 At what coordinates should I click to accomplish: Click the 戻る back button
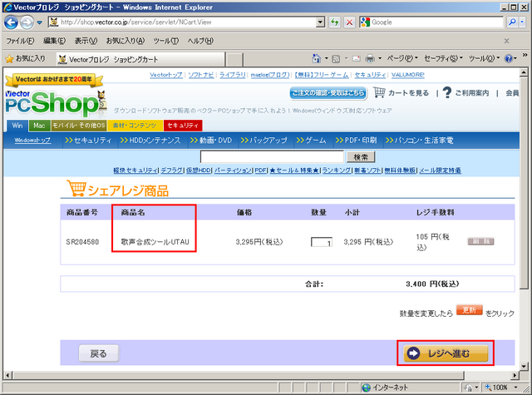click(x=99, y=353)
